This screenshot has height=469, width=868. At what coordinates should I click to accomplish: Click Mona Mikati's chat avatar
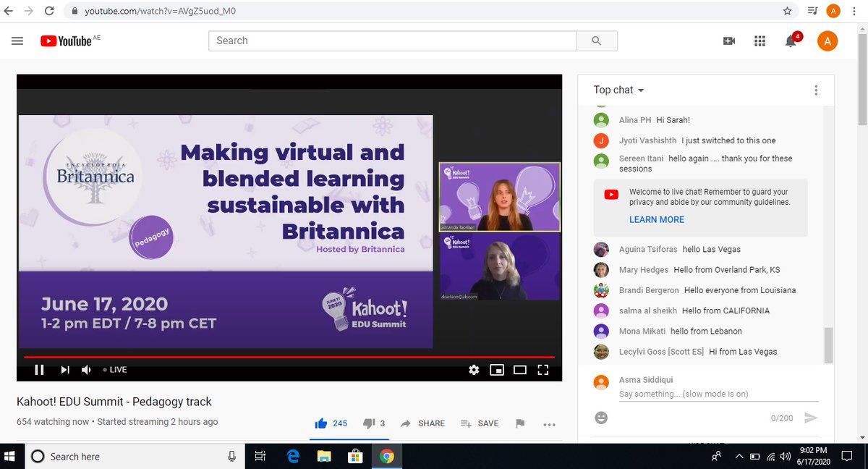click(x=601, y=331)
